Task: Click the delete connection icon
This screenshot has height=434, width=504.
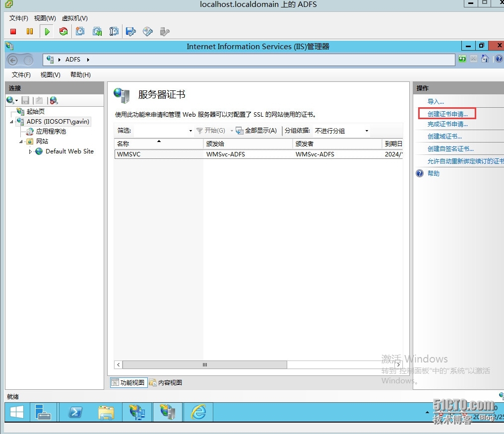Action: 54,100
